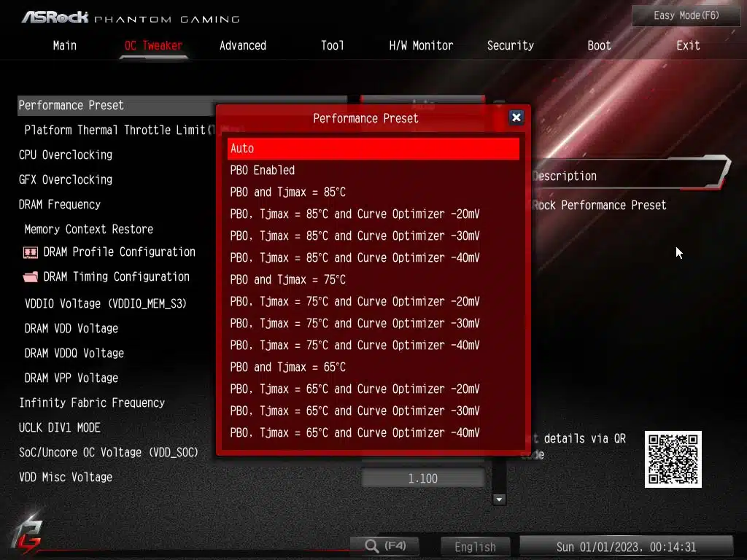Go to the Boot tab
Viewport: 747px width, 560px height.
(x=599, y=45)
